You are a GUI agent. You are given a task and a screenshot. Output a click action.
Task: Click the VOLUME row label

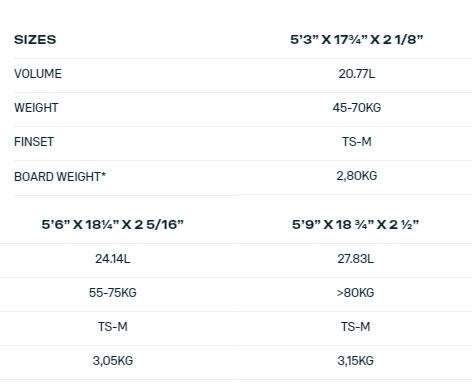pyautogui.click(x=38, y=74)
